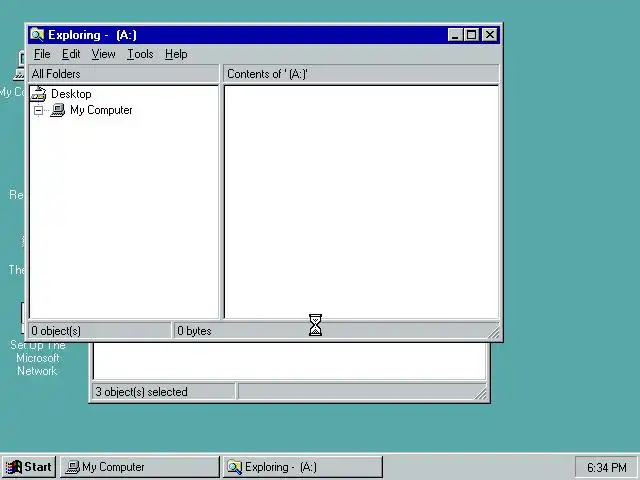Click the My Computer window resize grip
This screenshot has height=480, width=640.
[x=481, y=393]
